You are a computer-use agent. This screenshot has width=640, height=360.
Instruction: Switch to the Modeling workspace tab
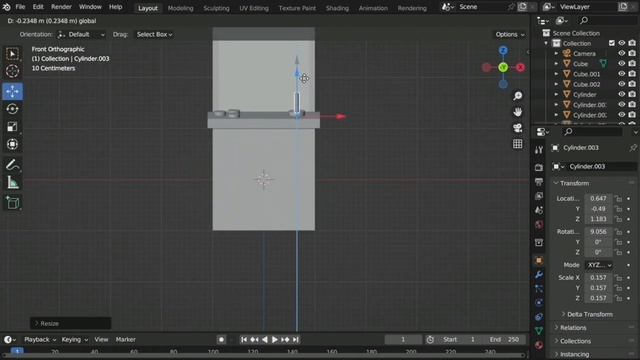coord(180,8)
